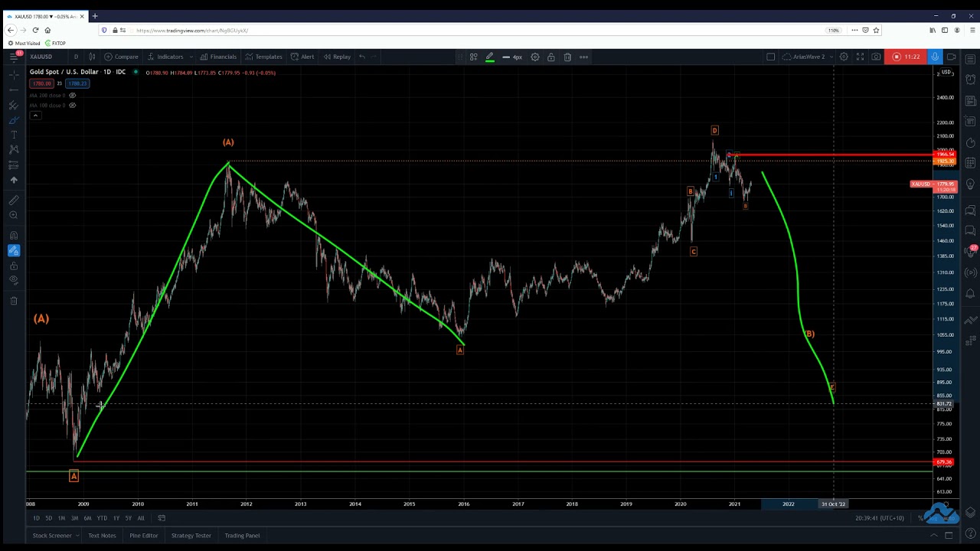Open the arrow icons tool group

click(x=14, y=180)
